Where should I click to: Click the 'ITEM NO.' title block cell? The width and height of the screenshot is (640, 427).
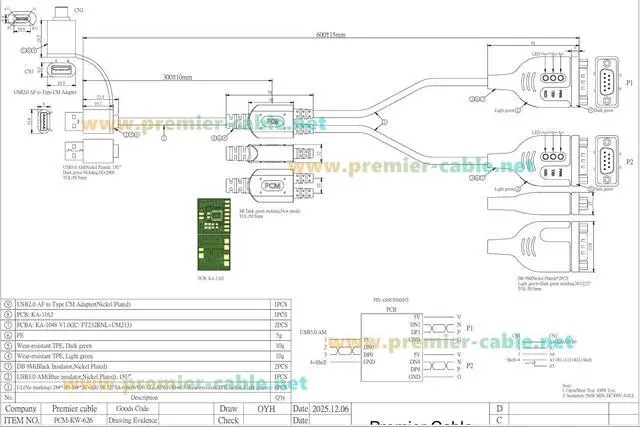tap(21, 420)
